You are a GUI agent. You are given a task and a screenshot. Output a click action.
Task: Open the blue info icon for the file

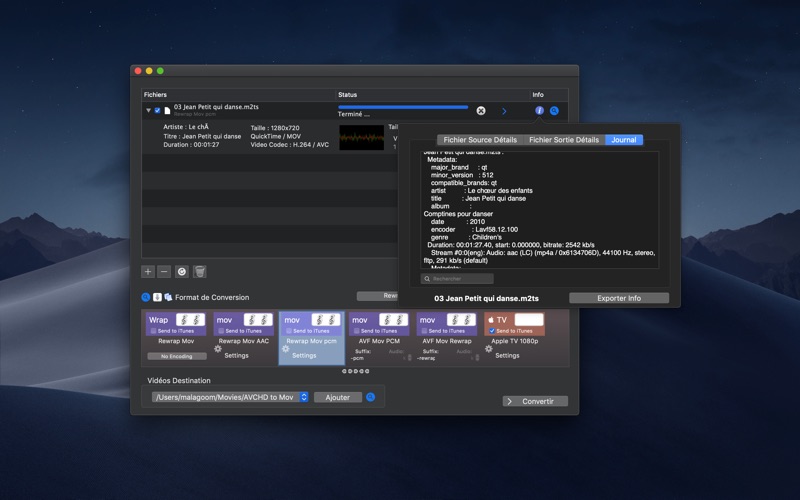tap(539, 110)
